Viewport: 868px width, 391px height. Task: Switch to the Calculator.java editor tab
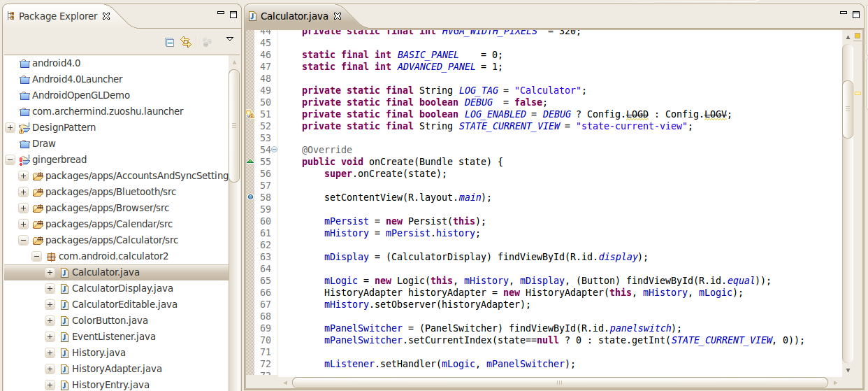(294, 16)
